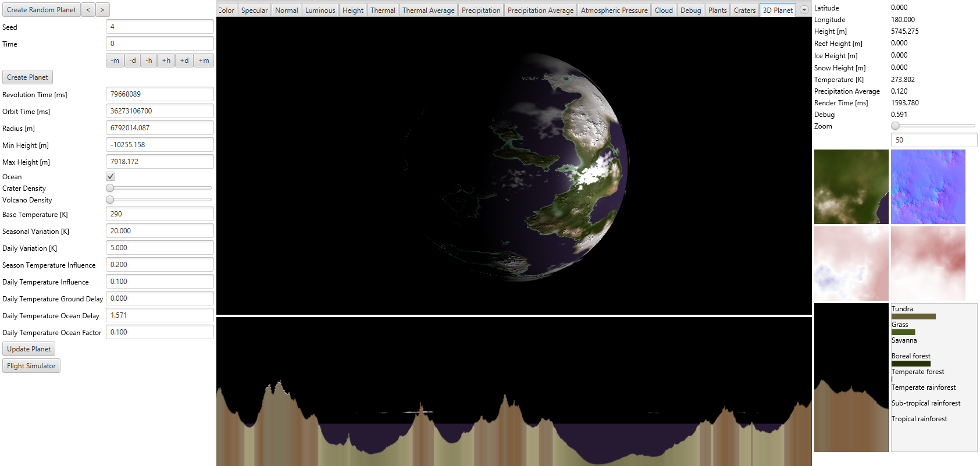Screen dimensions: 980x466
Task: Click the green terrain color thumbnail
Action: click(x=851, y=187)
